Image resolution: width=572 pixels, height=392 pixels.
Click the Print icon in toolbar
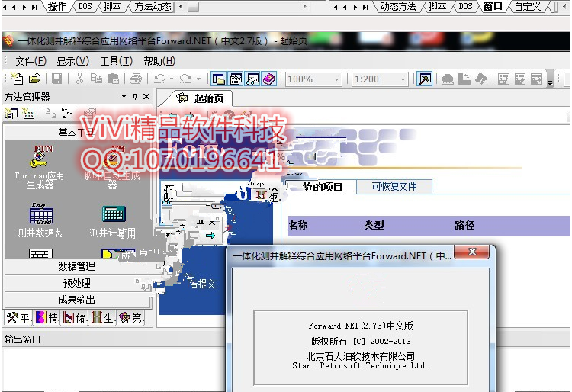(x=136, y=79)
